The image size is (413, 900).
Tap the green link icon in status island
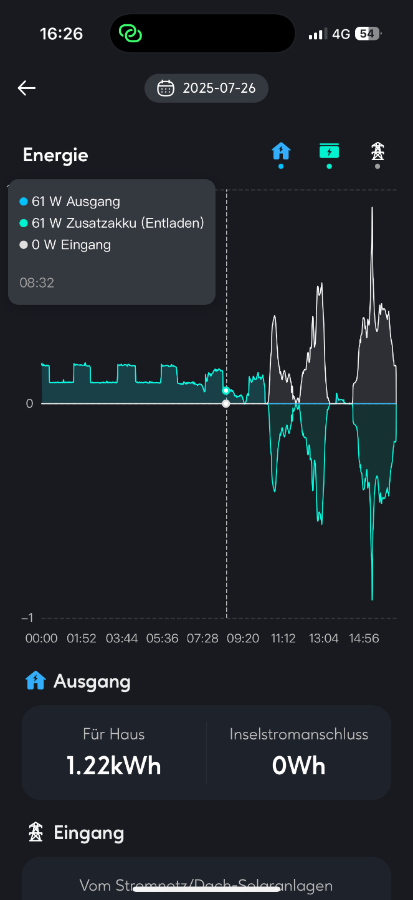[130, 34]
